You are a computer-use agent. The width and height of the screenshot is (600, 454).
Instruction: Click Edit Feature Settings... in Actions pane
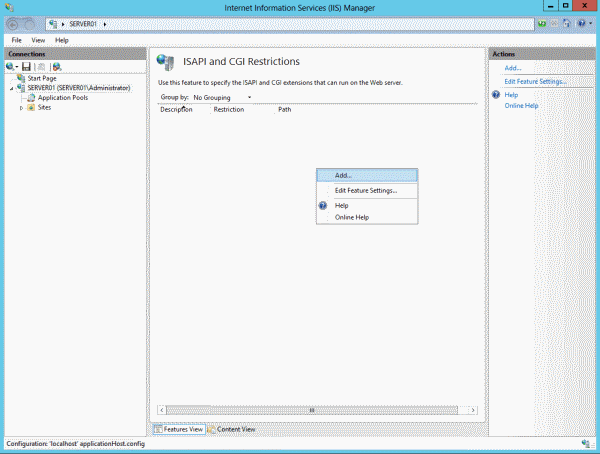(x=535, y=82)
